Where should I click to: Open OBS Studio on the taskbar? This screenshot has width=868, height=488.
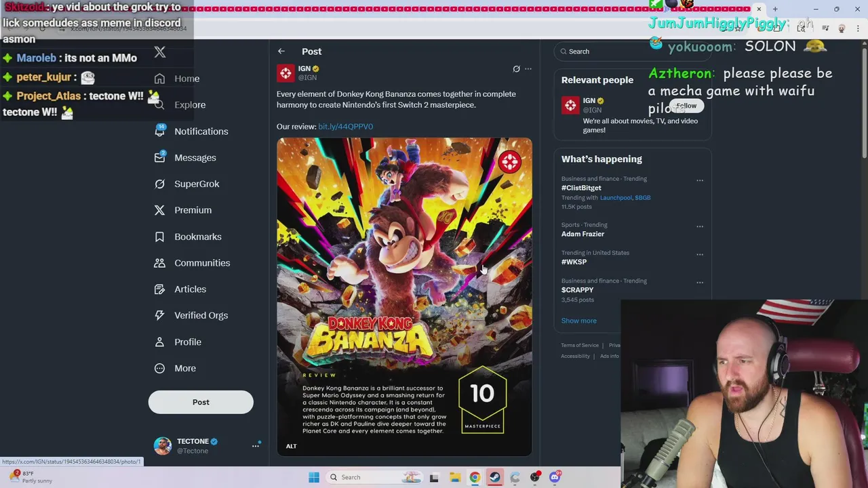[535, 477]
